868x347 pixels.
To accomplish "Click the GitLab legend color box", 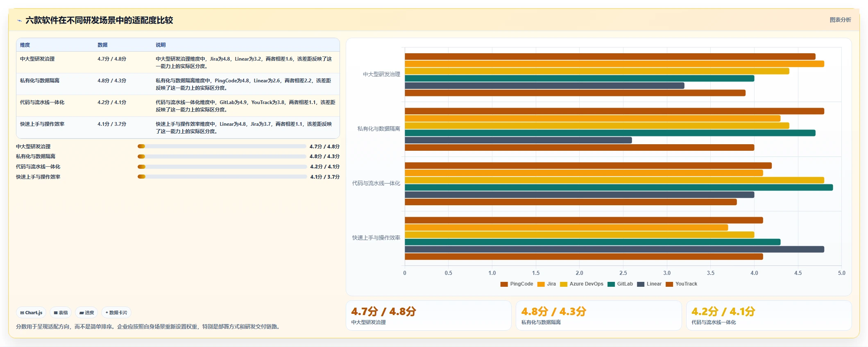I will 611,284.
